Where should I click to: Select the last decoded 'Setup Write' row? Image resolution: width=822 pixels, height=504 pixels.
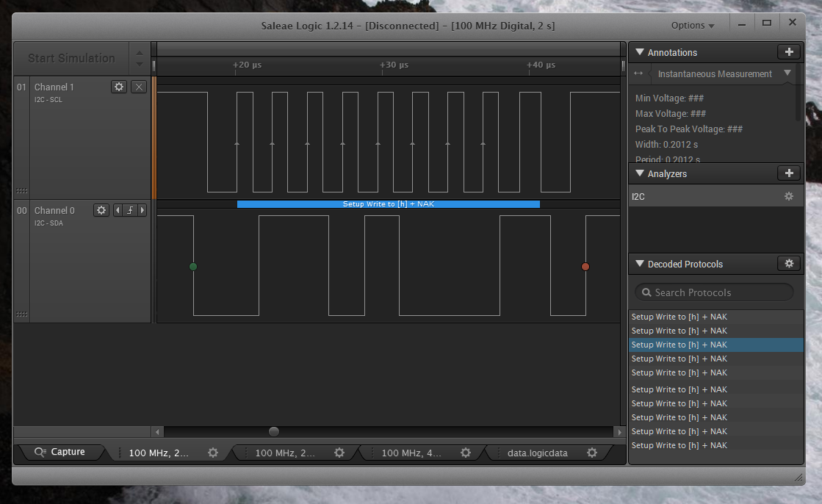715,445
